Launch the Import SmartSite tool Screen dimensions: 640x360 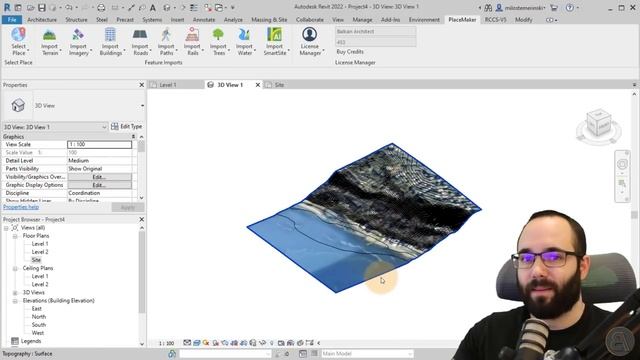[x=275, y=42]
